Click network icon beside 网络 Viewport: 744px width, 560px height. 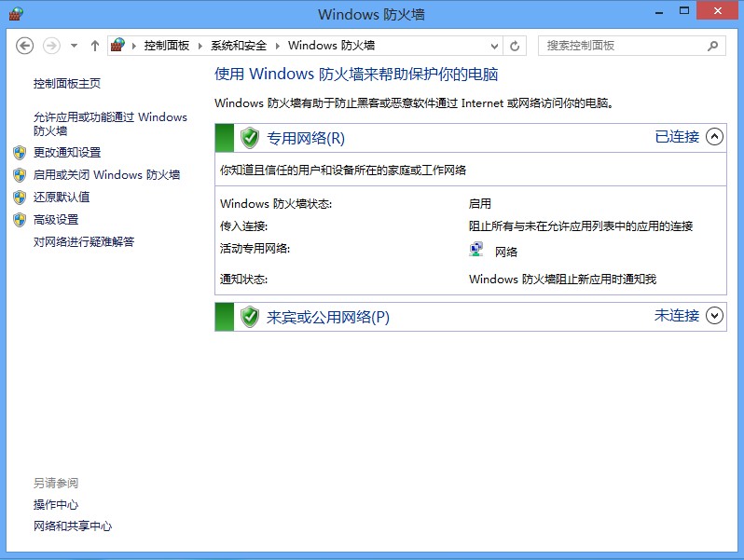(x=476, y=250)
